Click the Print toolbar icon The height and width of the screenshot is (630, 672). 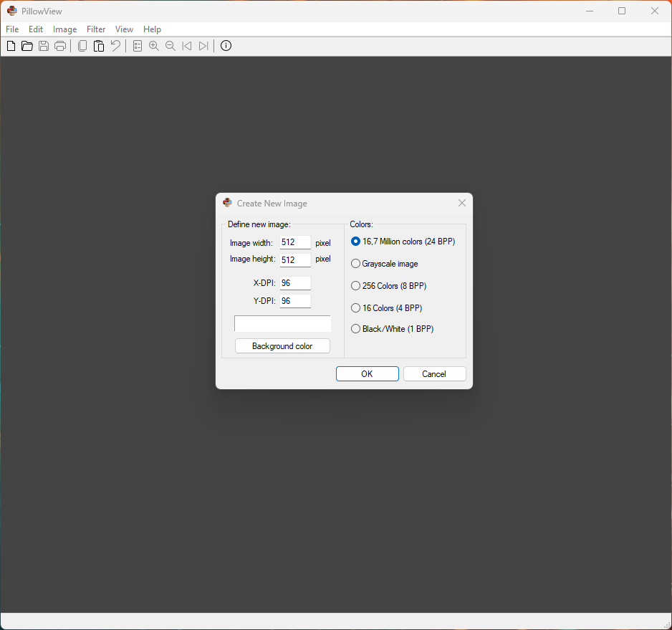pyautogui.click(x=60, y=46)
